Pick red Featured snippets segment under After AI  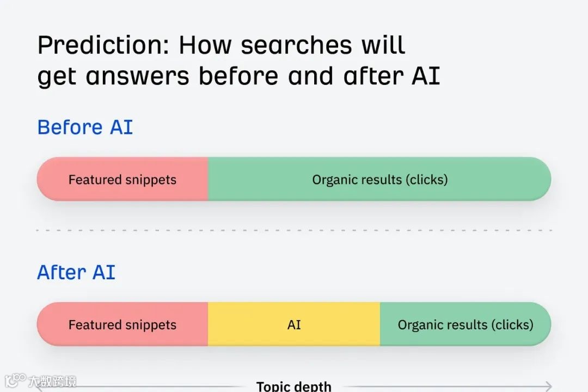click(122, 324)
